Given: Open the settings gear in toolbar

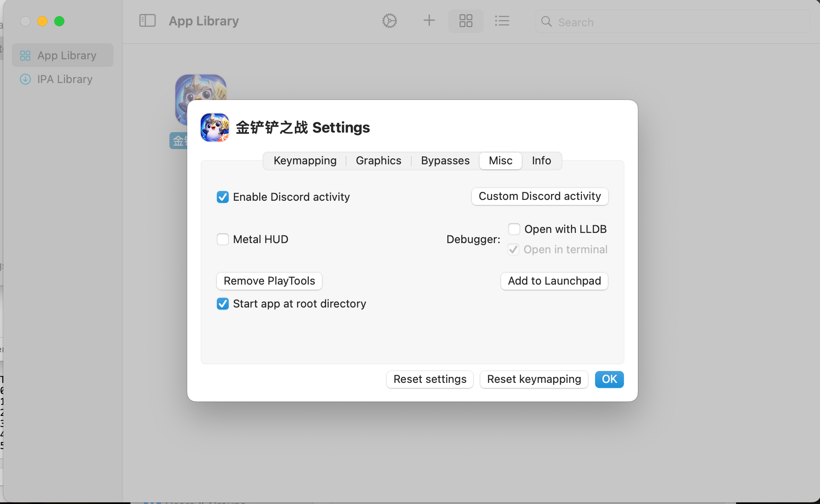Looking at the screenshot, I should (x=389, y=21).
